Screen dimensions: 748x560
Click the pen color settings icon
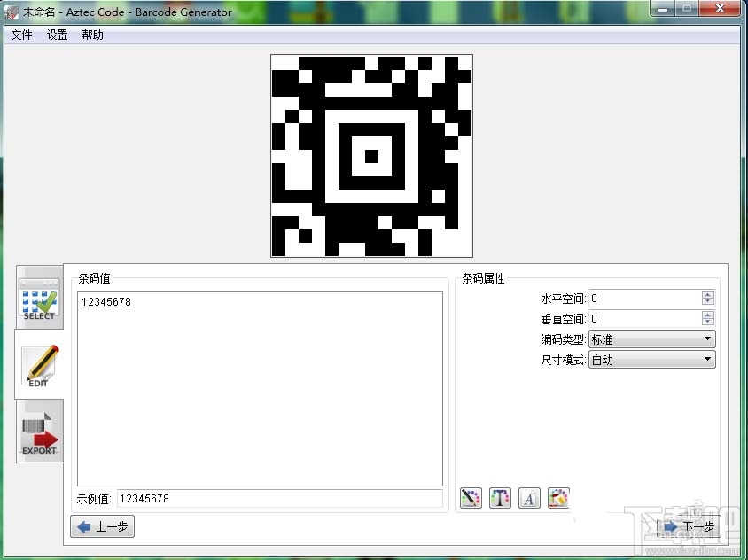(x=471, y=498)
